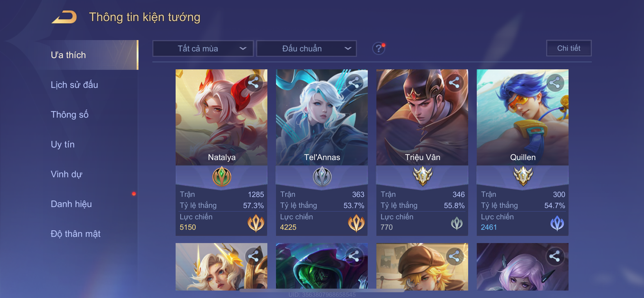
Task: Share the Tel'Annas hero card
Action: point(354,83)
